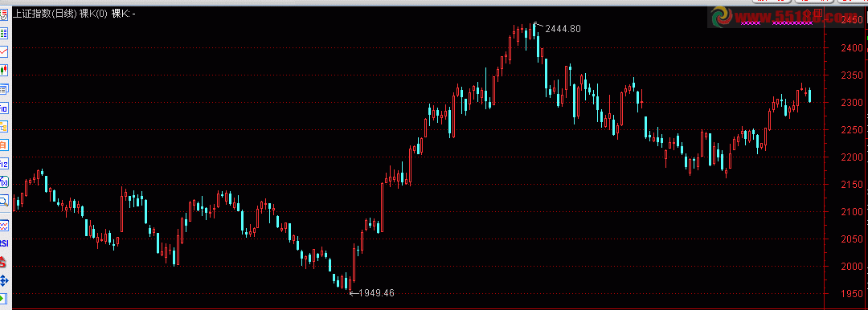Click the F12 sidebar icon
This screenshot has height=310, width=868.
4,163
